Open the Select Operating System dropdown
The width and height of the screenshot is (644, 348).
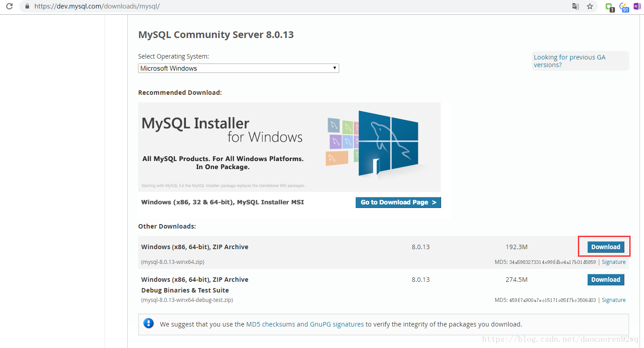(238, 68)
